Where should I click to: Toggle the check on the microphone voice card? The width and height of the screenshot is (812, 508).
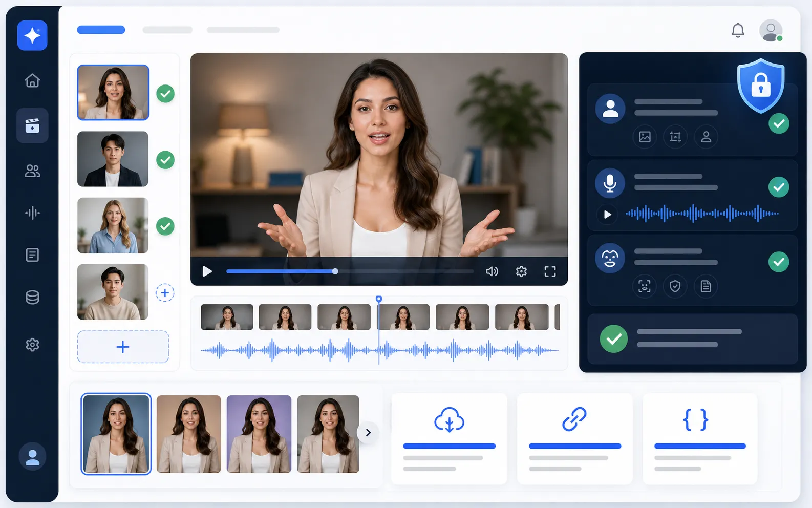click(x=779, y=187)
